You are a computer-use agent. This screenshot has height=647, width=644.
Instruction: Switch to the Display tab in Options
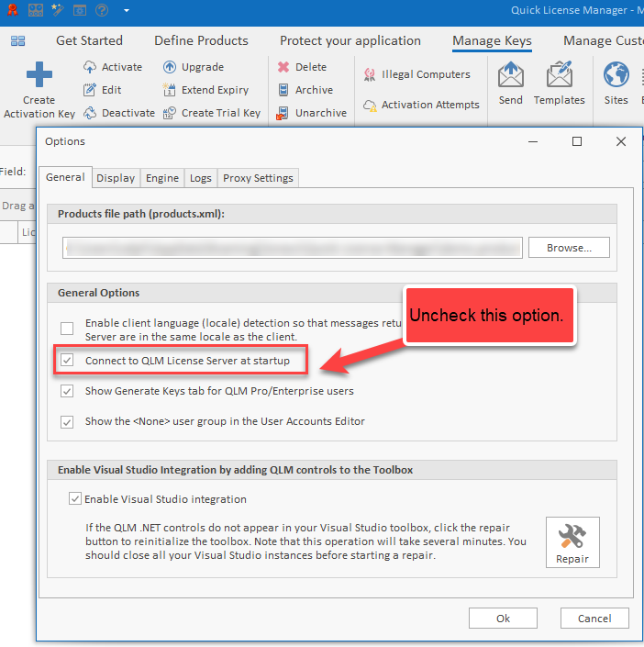(x=116, y=178)
